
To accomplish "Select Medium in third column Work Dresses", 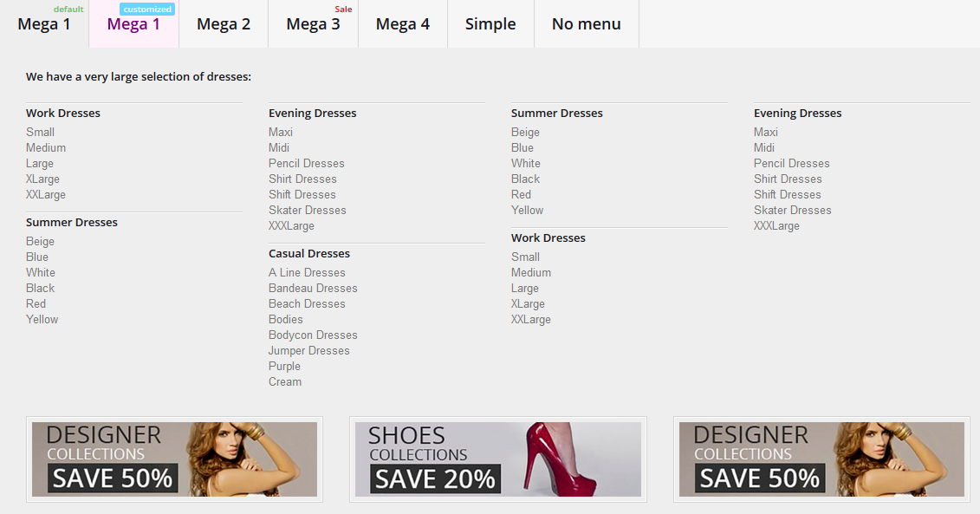I will tap(530, 273).
